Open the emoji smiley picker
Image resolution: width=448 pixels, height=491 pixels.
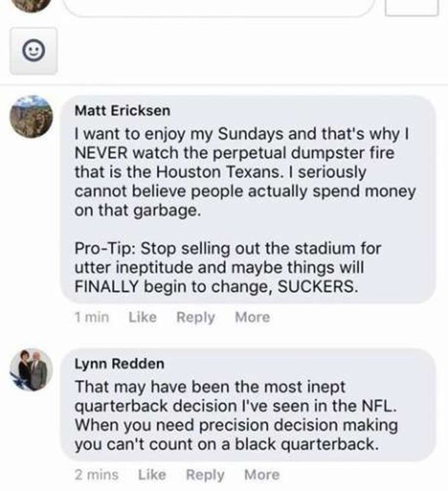[33, 51]
